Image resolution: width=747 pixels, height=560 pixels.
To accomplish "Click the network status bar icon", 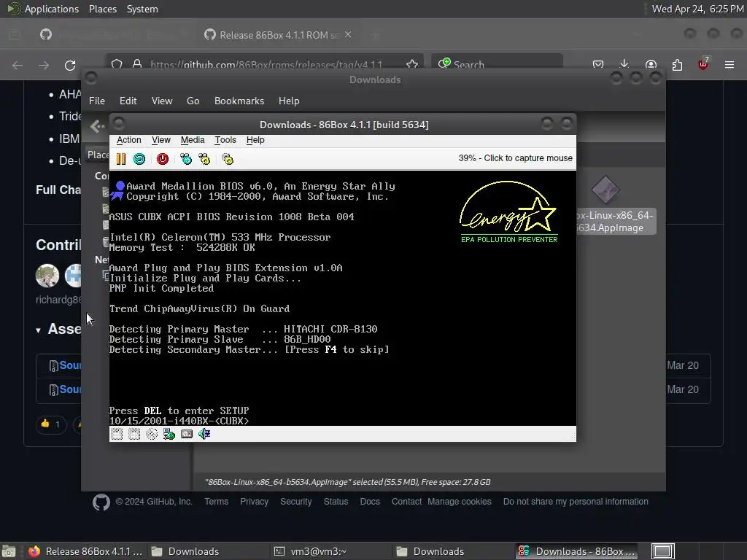I will tap(169, 434).
